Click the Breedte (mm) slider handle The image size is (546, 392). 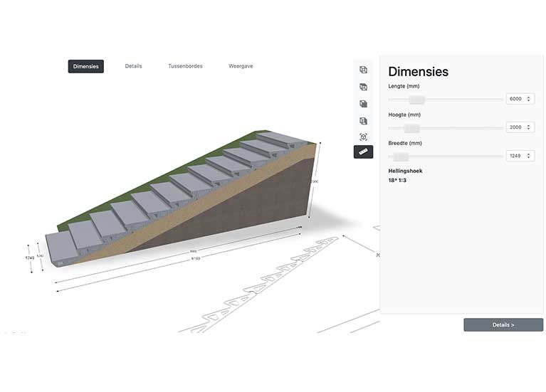click(401, 157)
